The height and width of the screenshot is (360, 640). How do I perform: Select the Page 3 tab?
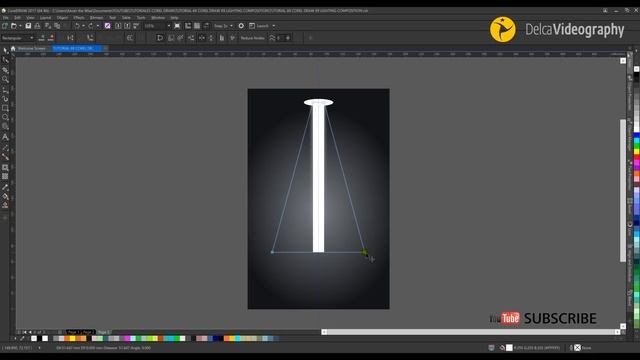[104, 332]
